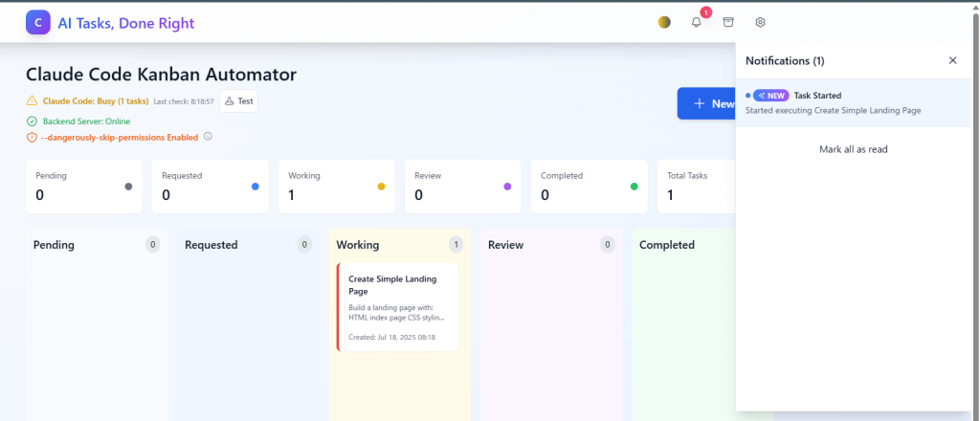Click the Last check: 8:18:57 text

184,101
